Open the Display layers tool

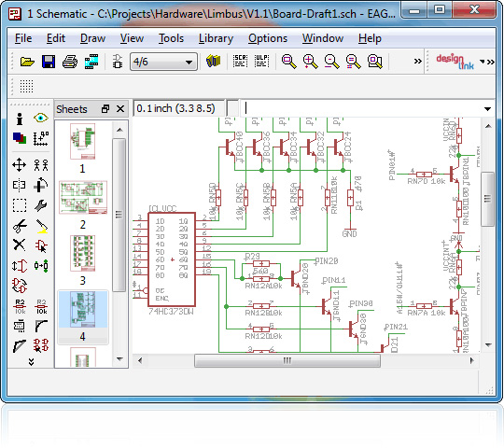pos(20,138)
